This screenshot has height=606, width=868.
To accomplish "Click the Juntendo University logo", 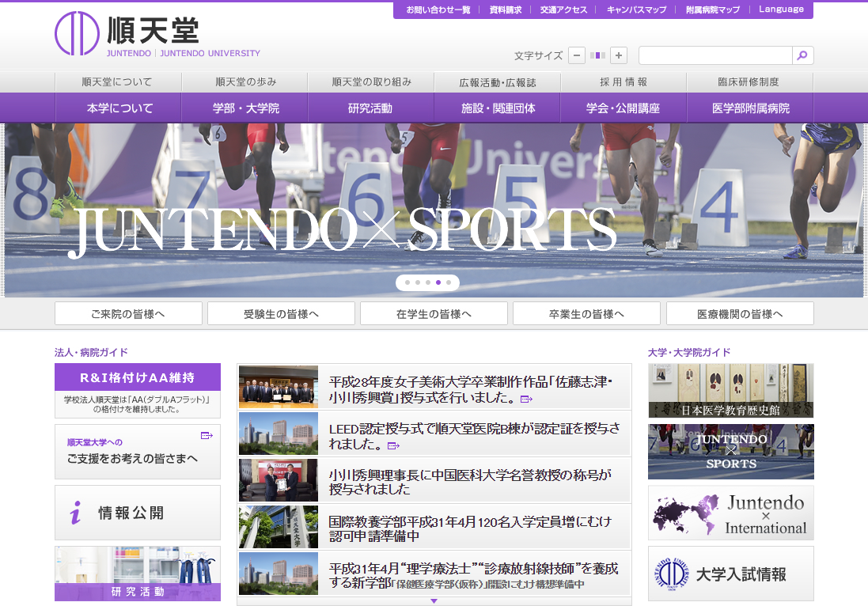I will click(x=157, y=34).
